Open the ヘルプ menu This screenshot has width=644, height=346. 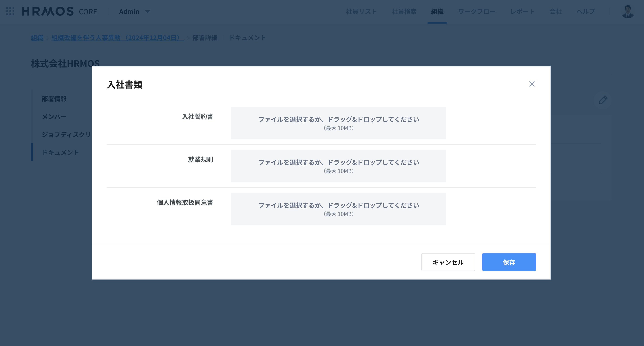click(586, 11)
